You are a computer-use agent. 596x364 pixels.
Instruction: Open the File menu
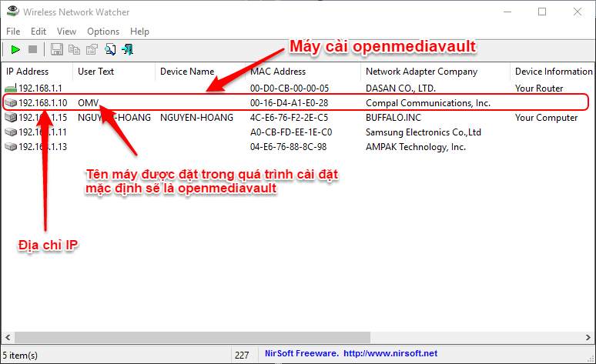point(13,32)
